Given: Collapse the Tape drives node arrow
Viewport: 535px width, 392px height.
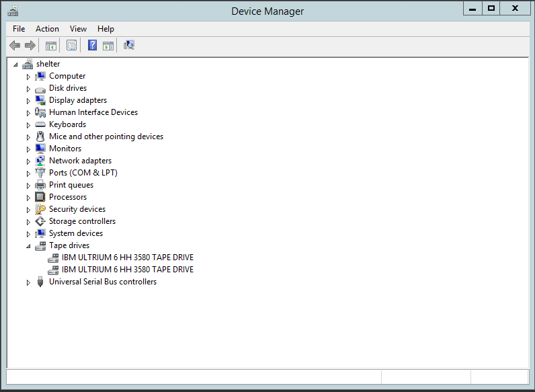Looking at the screenshot, I should (28, 246).
